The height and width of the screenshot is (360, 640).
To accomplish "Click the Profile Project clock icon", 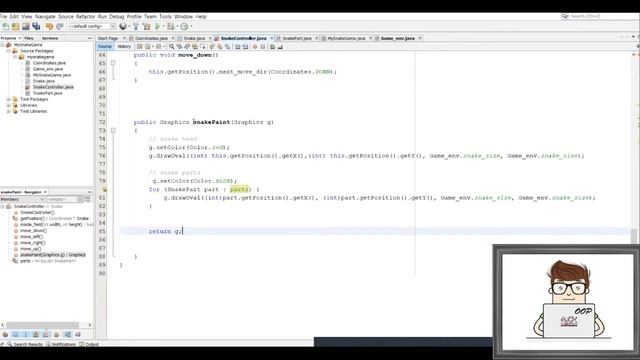I will click(x=184, y=27).
